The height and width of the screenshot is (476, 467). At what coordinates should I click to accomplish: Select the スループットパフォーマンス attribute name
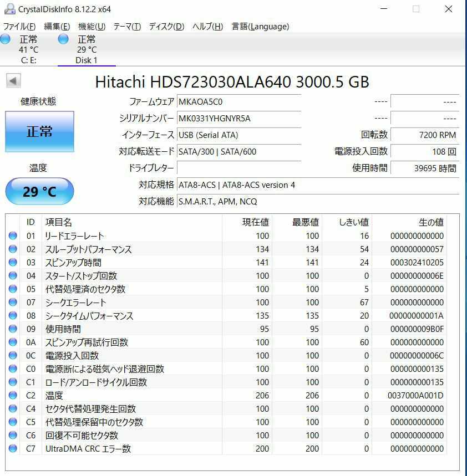pyautogui.click(x=88, y=249)
